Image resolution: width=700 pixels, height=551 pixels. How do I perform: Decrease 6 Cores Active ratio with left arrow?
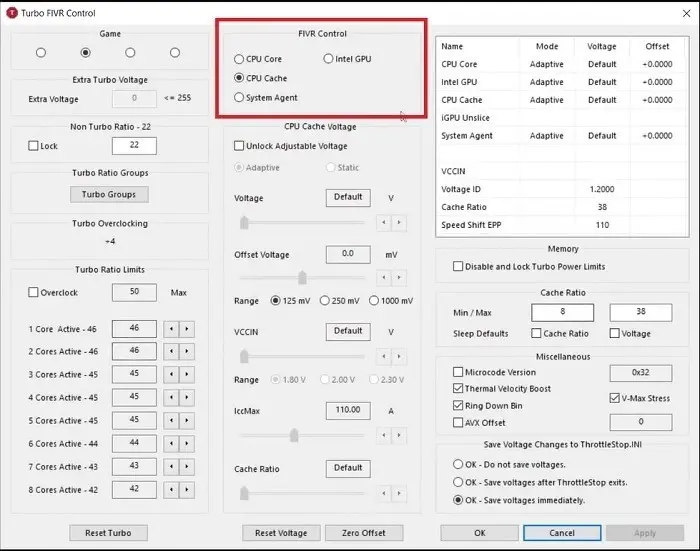171,444
